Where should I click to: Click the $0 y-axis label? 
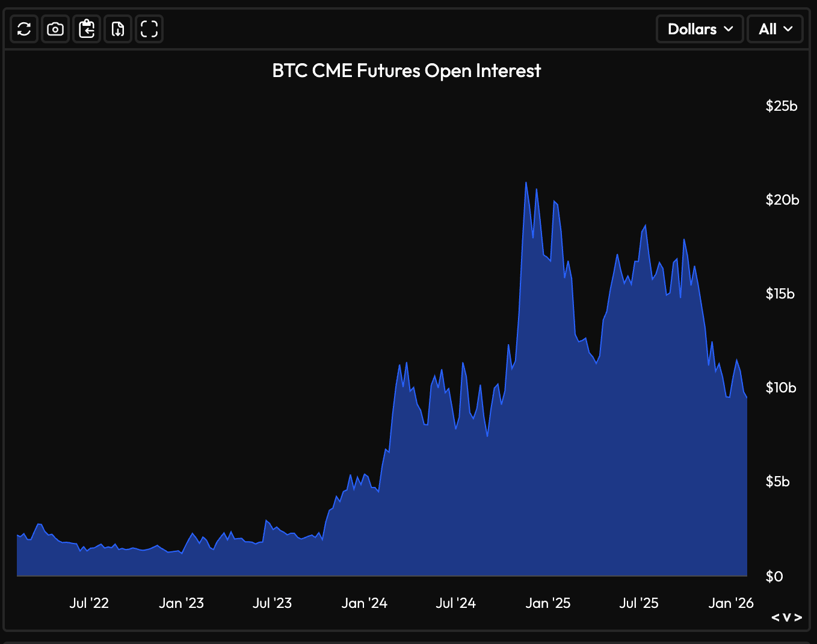pyautogui.click(x=774, y=577)
